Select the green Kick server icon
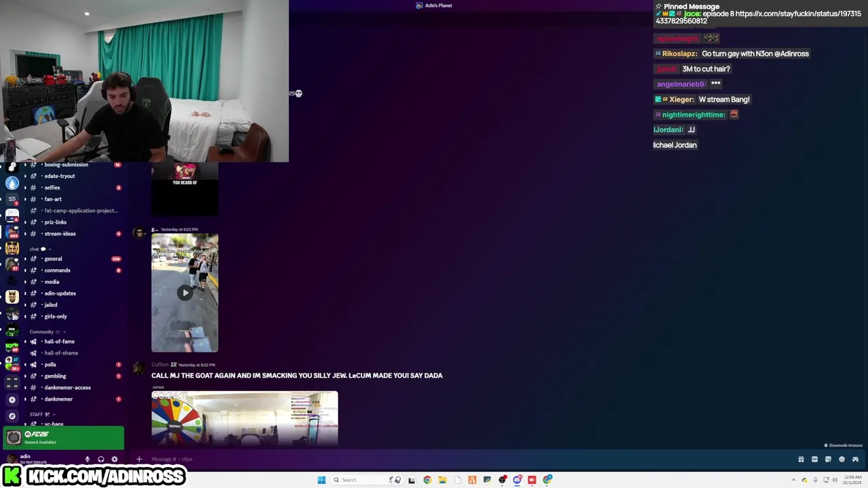This screenshot has height=488, width=868. pyautogui.click(x=12, y=346)
